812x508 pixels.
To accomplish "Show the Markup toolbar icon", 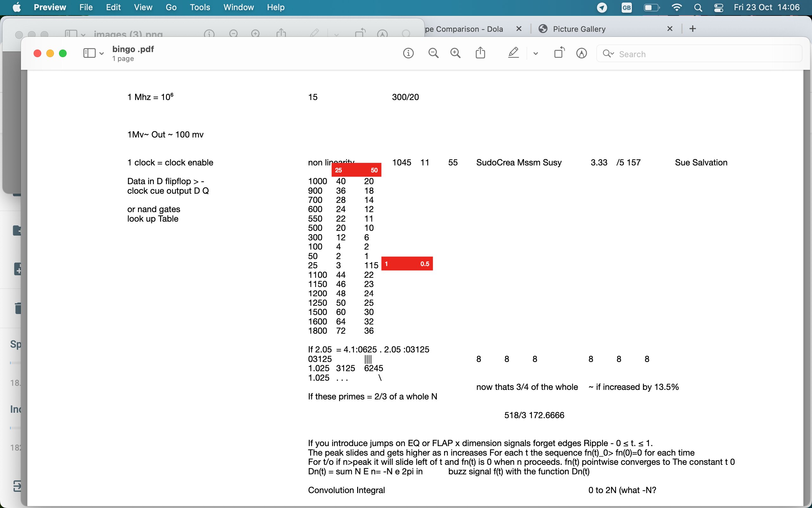I will click(581, 53).
